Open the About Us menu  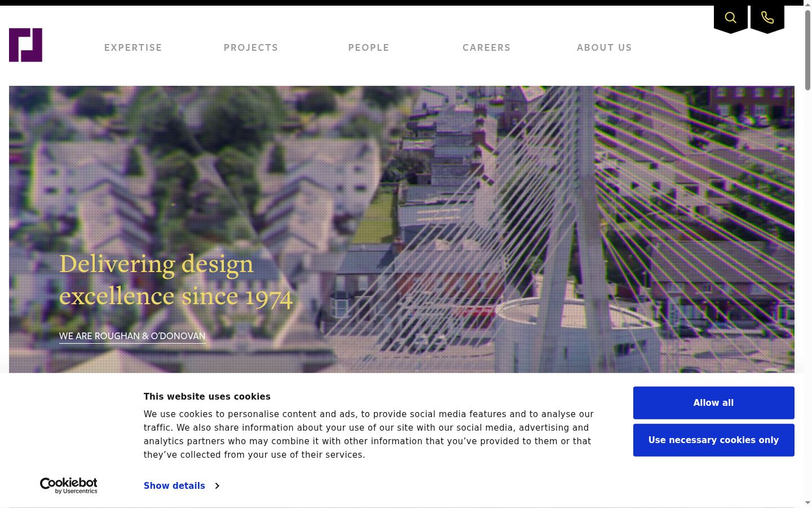tap(604, 48)
